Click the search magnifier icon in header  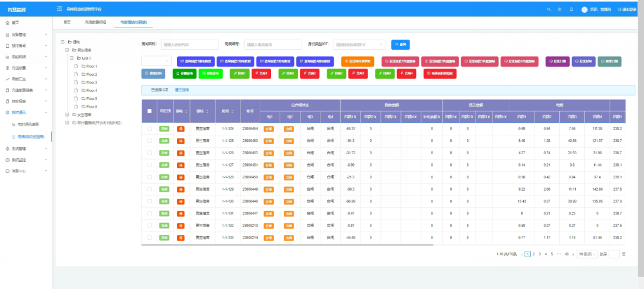coord(548,10)
